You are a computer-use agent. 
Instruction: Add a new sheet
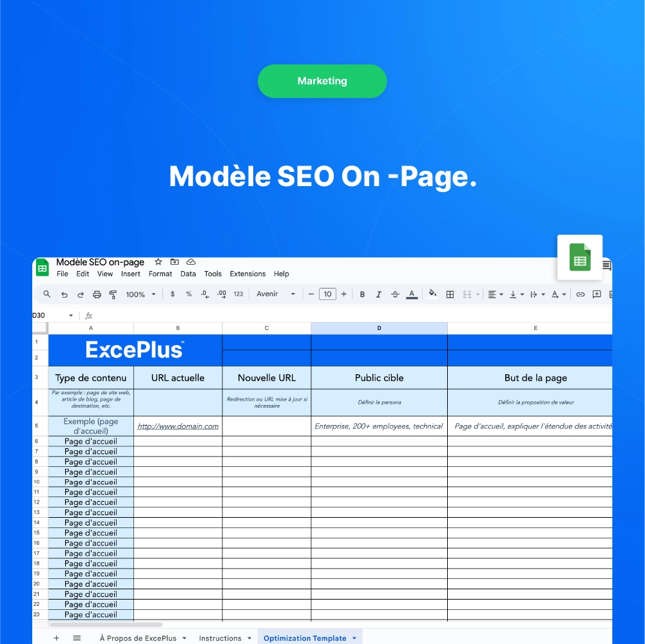[x=56, y=638]
